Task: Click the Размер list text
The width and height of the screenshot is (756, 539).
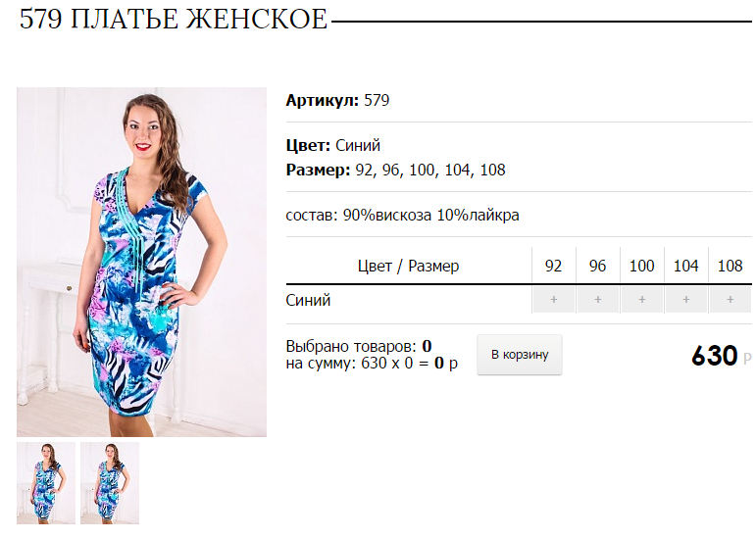Action: click(x=395, y=170)
